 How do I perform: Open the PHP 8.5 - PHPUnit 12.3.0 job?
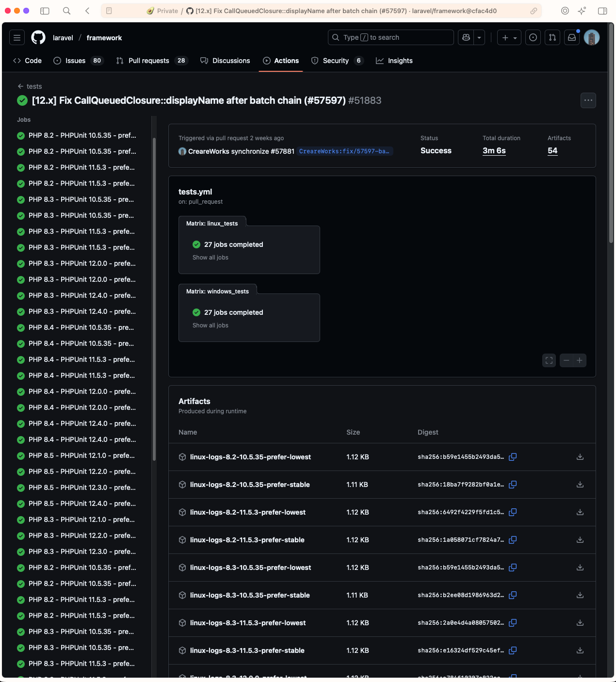(77, 487)
